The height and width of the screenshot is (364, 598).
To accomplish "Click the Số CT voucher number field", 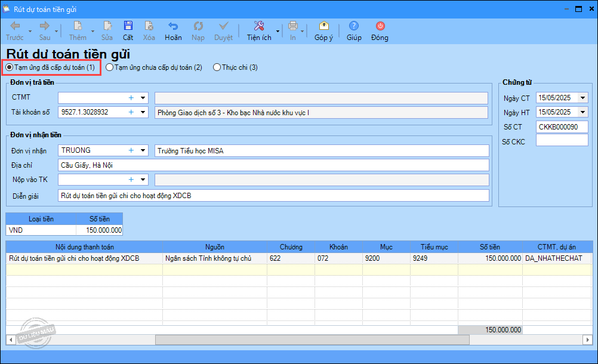I will [562, 127].
